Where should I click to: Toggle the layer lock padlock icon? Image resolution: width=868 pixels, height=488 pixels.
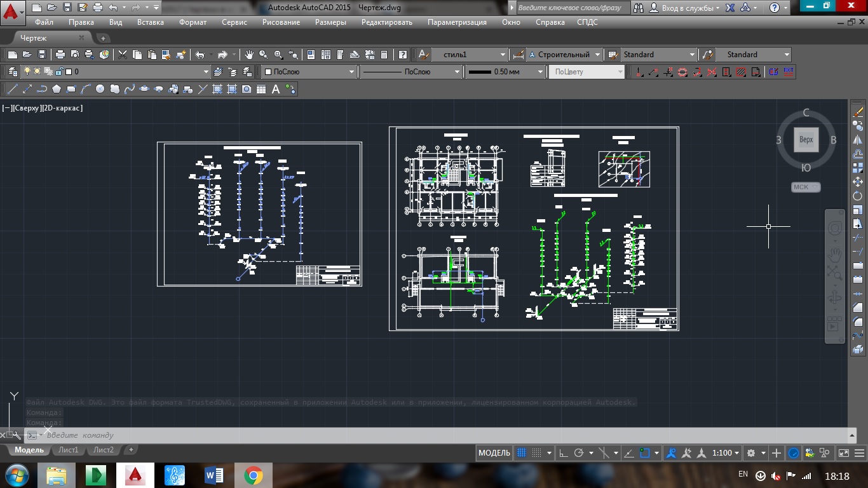coord(59,72)
